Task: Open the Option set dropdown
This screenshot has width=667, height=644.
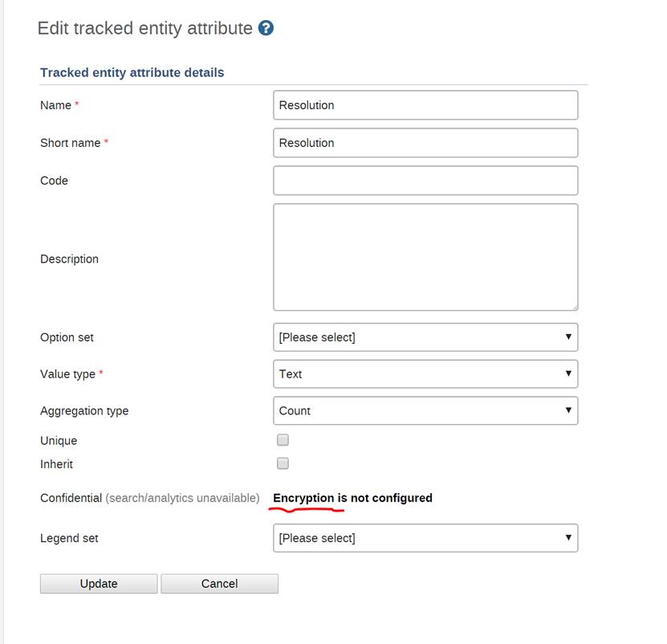Action: point(425,337)
